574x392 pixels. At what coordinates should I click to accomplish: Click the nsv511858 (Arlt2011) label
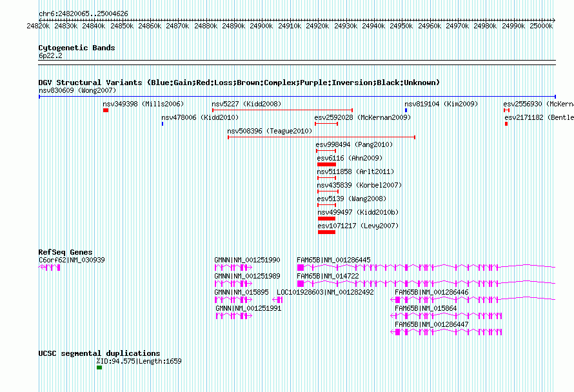click(x=355, y=171)
